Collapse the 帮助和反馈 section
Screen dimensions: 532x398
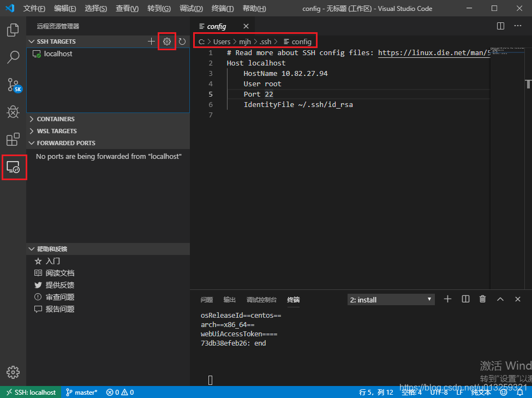point(108,249)
